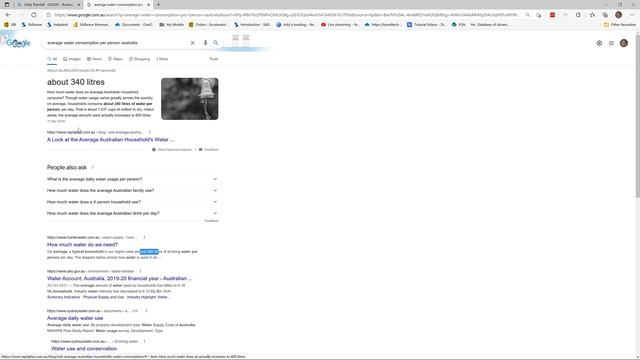The image size is (640, 360).
Task: View site information lock icon
Action: (48, 15)
